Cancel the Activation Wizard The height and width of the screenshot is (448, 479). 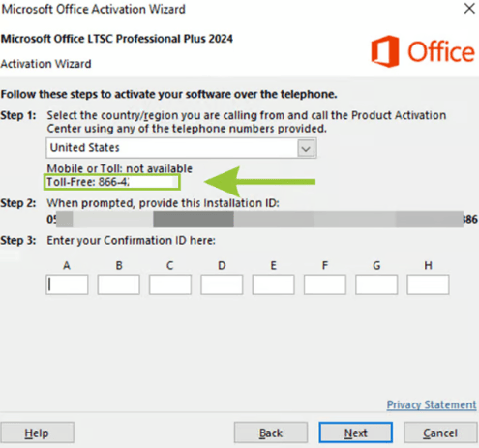pos(440,433)
